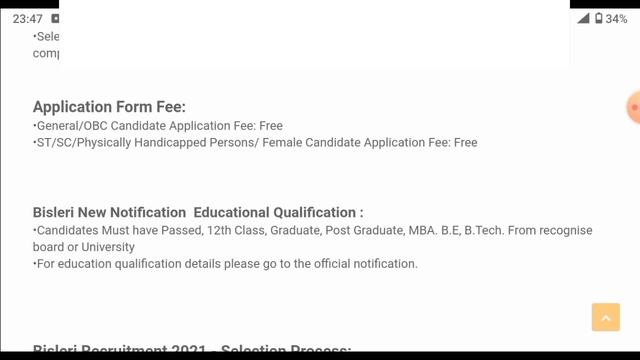Click the word 'Free' in General/OBC line
This screenshot has width=640, height=360.
pyautogui.click(x=271, y=126)
